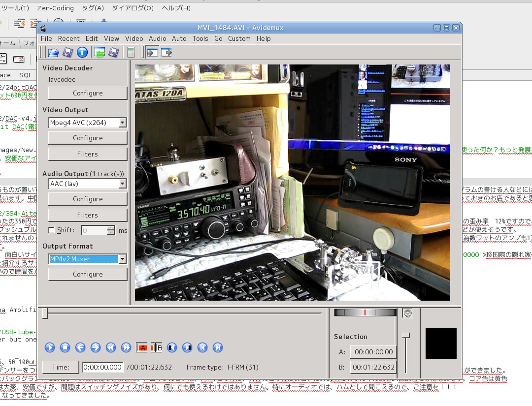Step back one frame
532x406 pixels.
(80, 347)
